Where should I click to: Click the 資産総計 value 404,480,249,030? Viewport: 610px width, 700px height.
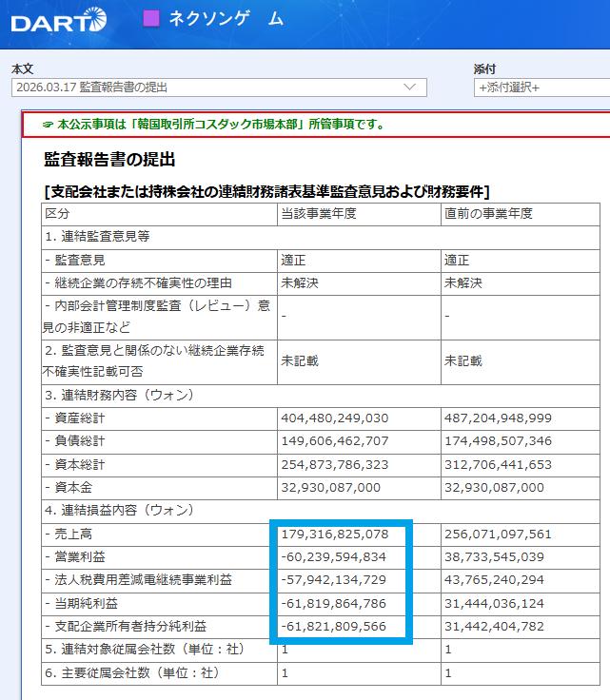(x=334, y=418)
